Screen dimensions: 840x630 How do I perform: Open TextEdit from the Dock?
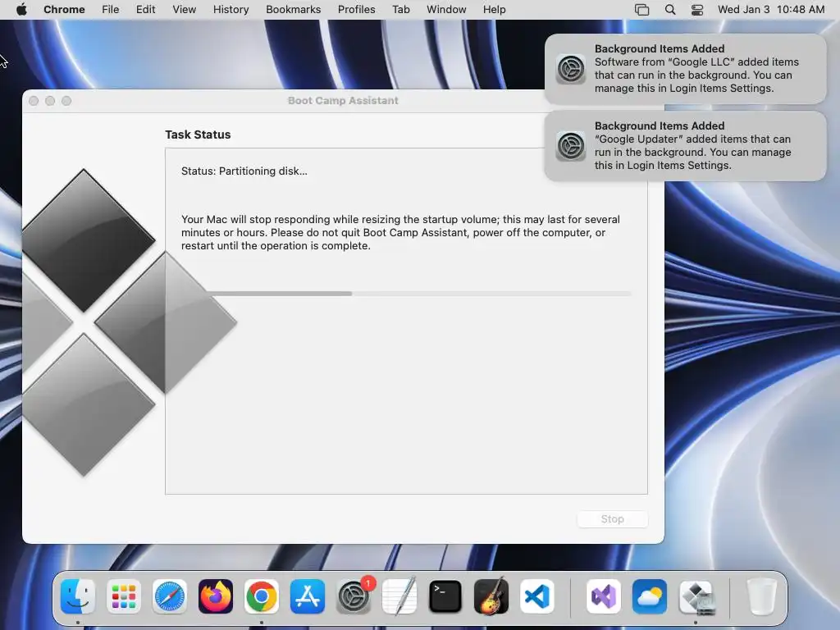[x=399, y=596]
